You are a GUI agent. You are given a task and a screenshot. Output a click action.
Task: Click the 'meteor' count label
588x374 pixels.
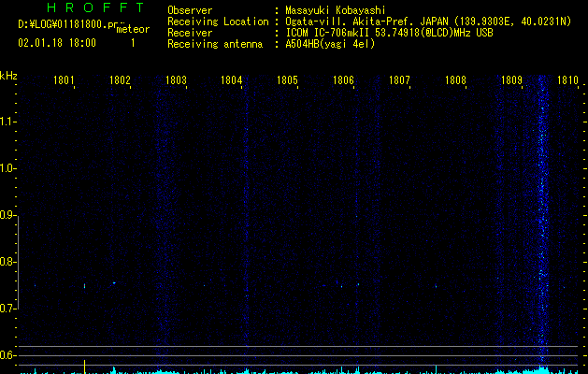133,29
